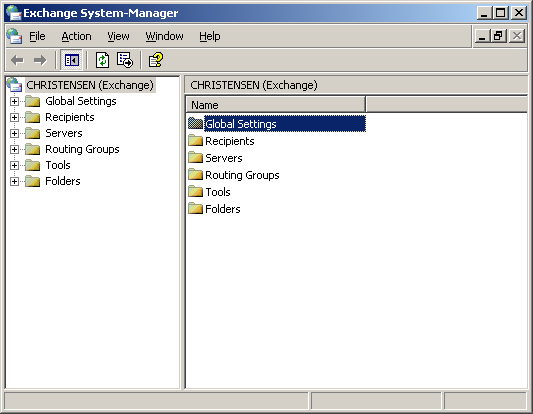Screen dimensions: 533x414
Task: Click Global Settings folder icon in list pane
Action: 195,123
